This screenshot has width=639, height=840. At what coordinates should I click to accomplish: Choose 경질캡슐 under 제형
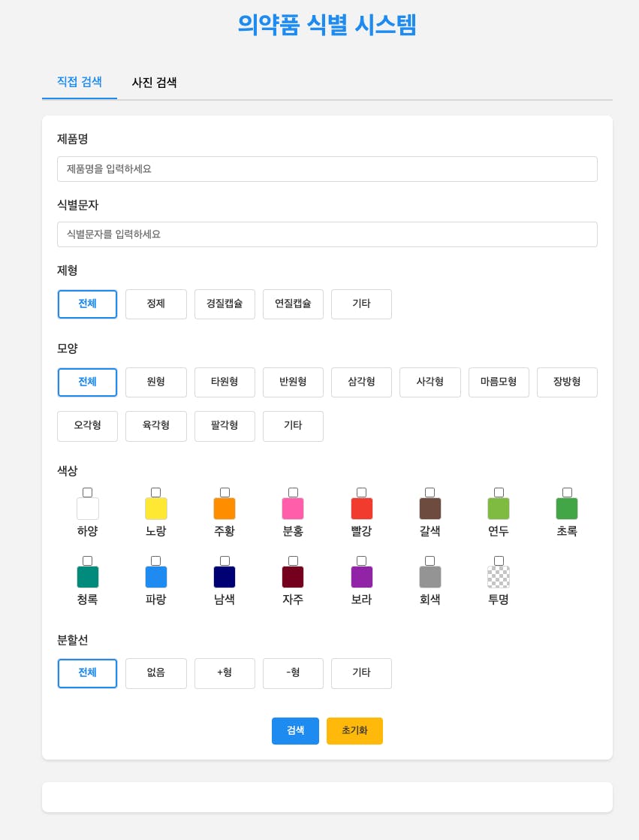[225, 304]
